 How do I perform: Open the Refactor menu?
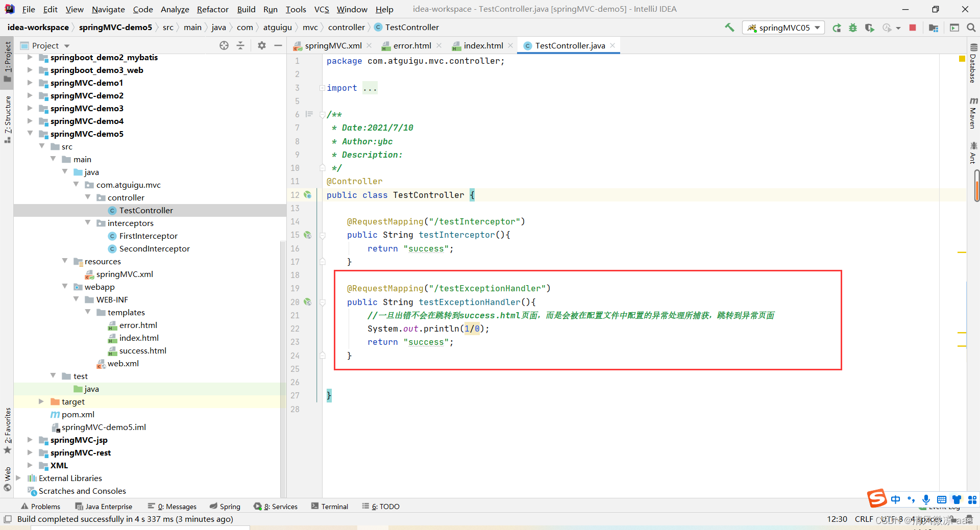click(213, 9)
